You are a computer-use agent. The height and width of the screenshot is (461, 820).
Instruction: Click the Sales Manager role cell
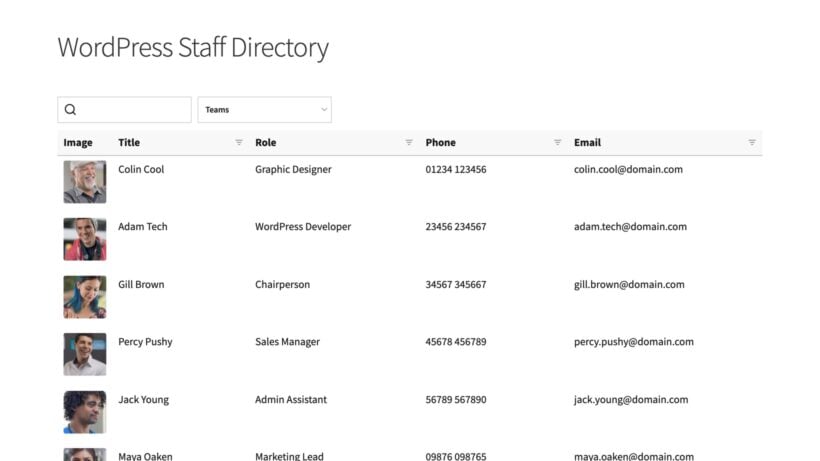[288, 342]
